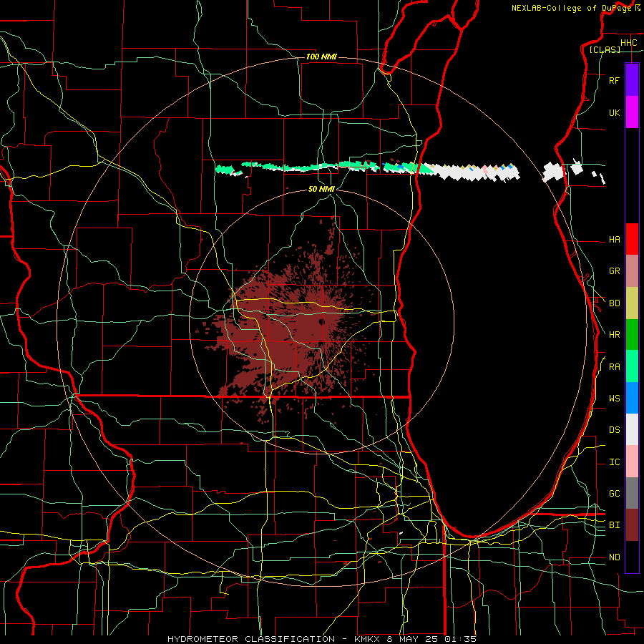The width and height of the screenshot is (644, 644).
Task: Click the 'WS' legend label
Action: [x=615, y=399]
